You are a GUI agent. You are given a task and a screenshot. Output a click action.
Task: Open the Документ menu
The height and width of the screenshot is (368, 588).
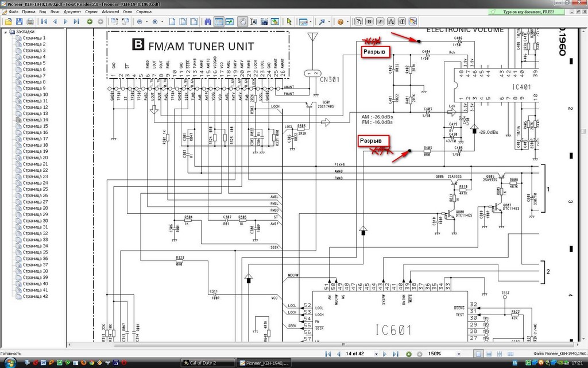pyautogui.click(x=72, y=11)
